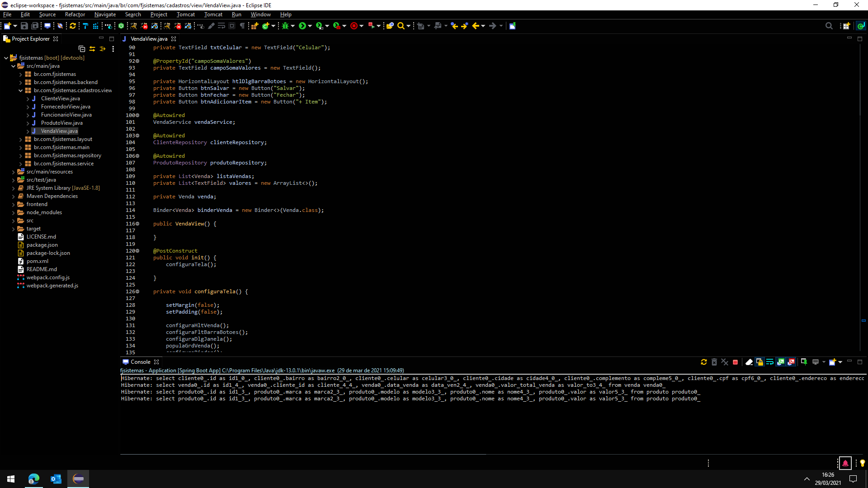868x488 pixels.
Task: Click console Clear Console eraser icon
Action: [749, 362]
